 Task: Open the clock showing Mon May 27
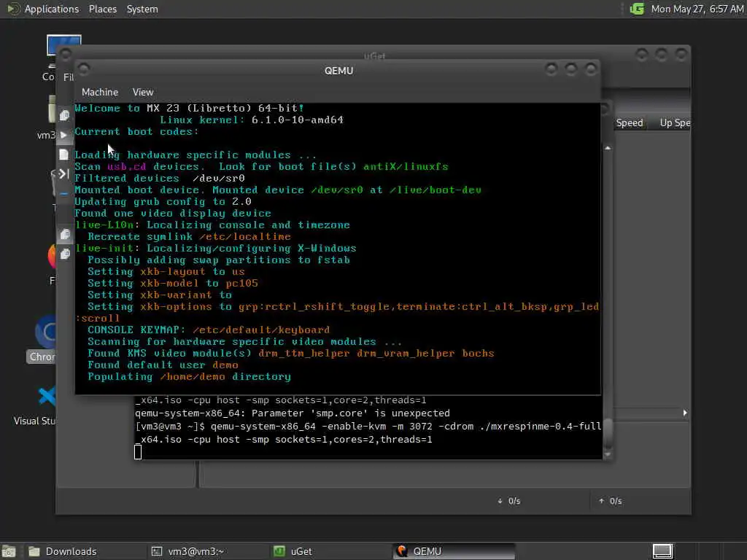[x=697, y=9]
